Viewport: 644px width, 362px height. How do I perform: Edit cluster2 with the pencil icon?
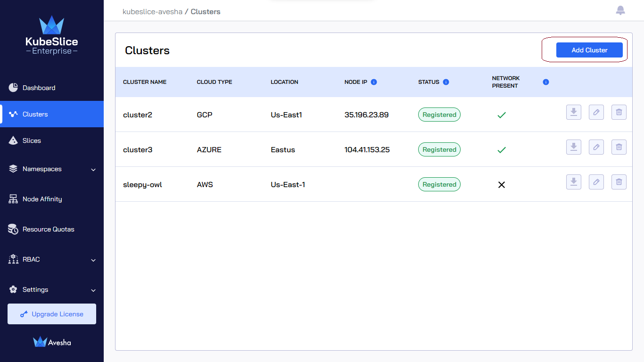tap(596, 112)
